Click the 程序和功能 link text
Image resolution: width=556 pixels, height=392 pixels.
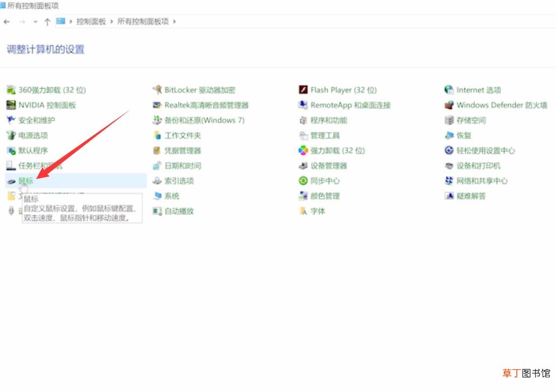[x=329, y=120]
